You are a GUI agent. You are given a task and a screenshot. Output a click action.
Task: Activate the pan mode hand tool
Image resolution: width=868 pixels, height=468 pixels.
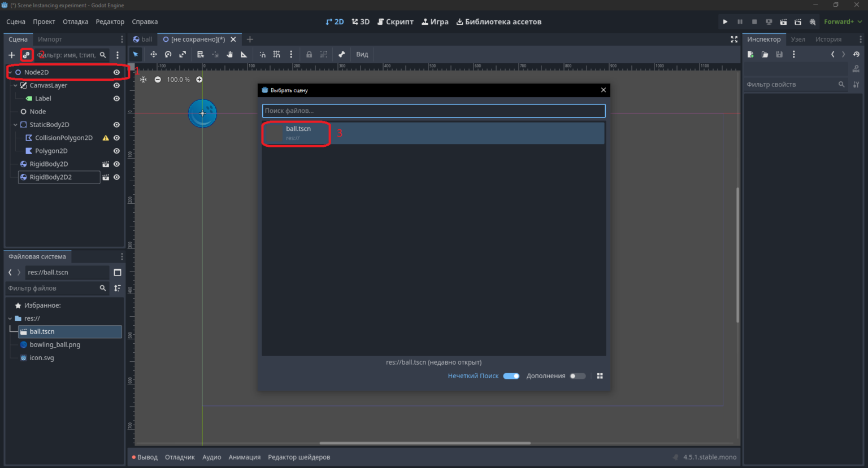click(229, 54)
